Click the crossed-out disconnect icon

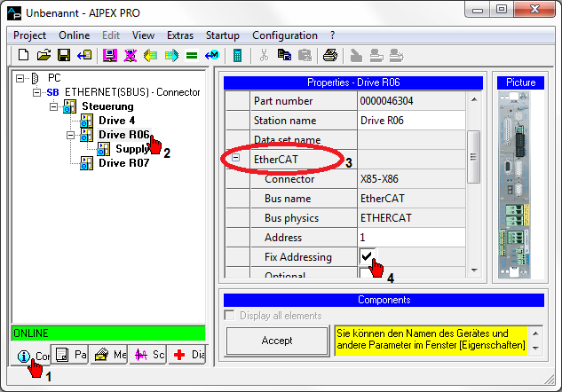click(131, 56)
